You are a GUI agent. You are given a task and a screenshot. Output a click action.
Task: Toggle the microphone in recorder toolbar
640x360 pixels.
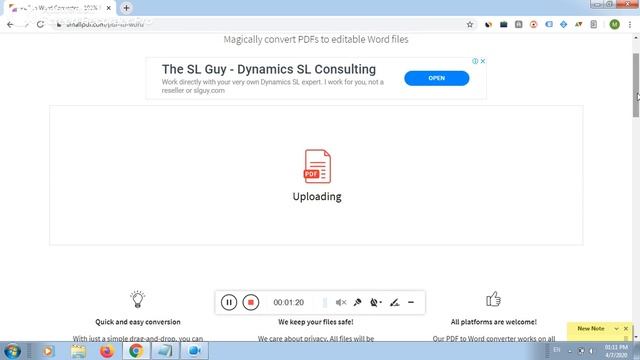coord(358,302)
